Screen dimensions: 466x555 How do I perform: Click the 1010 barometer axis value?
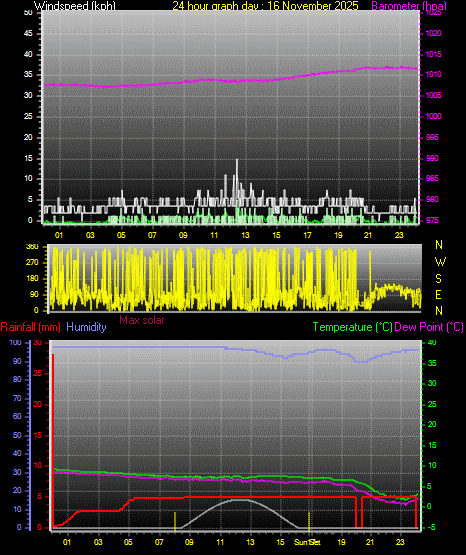pos(433,74)
